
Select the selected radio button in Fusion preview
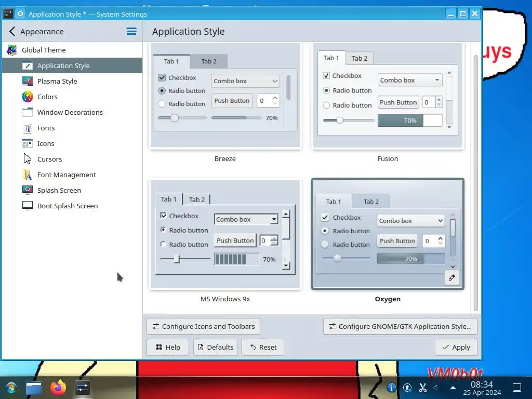[326, 90]
